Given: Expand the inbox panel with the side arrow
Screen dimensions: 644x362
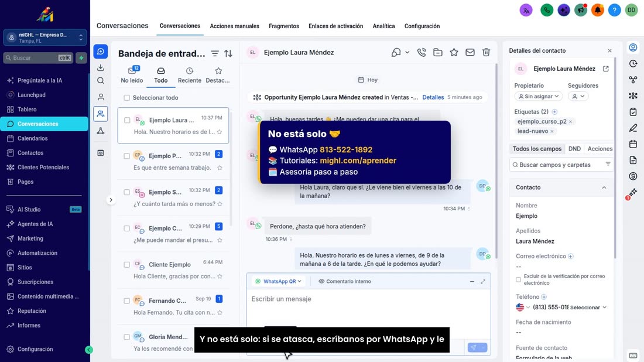Looking at the screenshot, I should pyautogui.click(x=111, y=200).
